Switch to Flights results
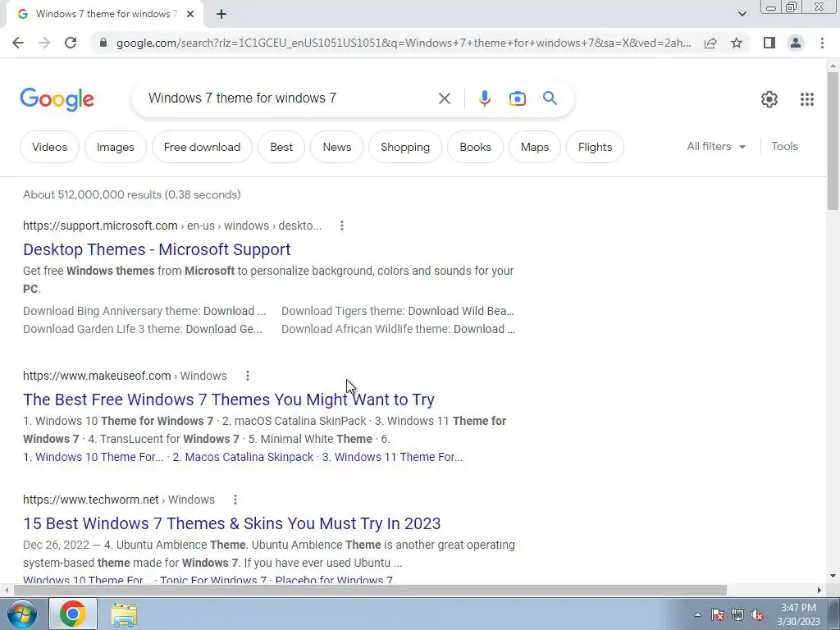The height and width of the screenshot is (630, 840). [x=595, y=147]
